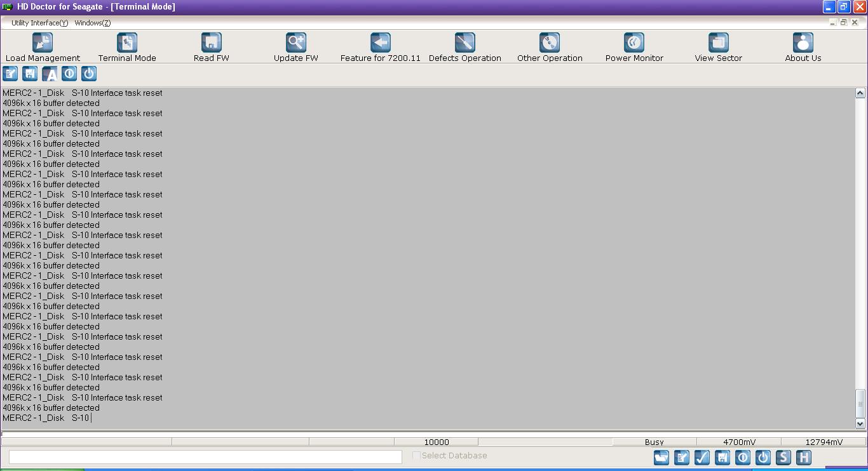This screenshot has height=471, width=868.
Task: Open Feature for 7200.11
Action: click(x=381, y=48)
